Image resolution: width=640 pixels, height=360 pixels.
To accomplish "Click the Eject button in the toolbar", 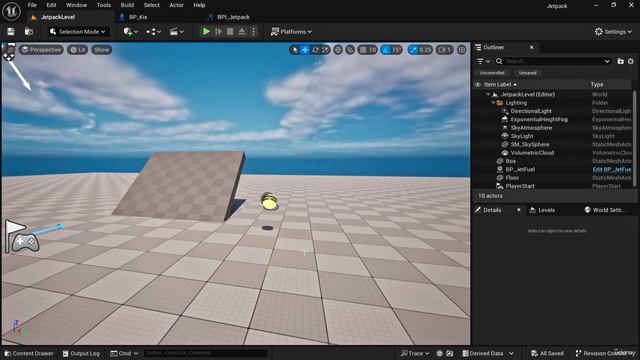I will pyautogui.click(x=242, y=31).
